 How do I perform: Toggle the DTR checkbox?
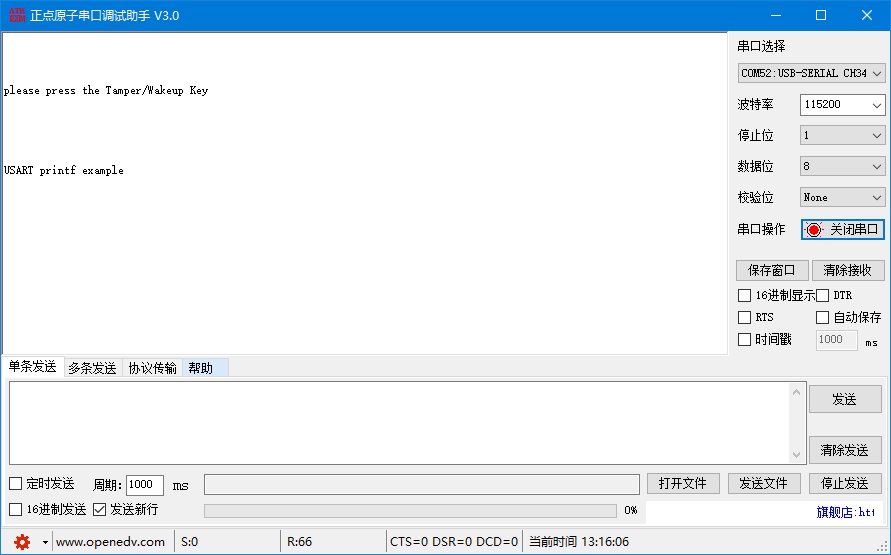(823, 295)
